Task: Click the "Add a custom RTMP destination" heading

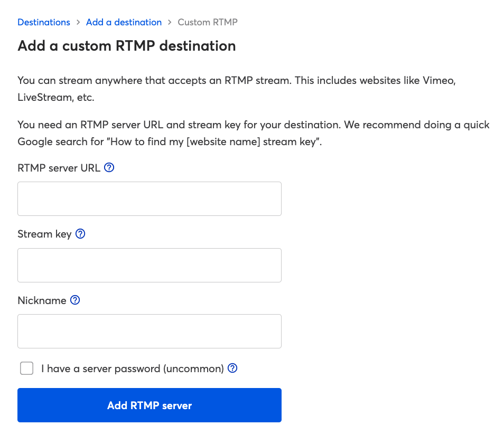Action: point(127,46)
